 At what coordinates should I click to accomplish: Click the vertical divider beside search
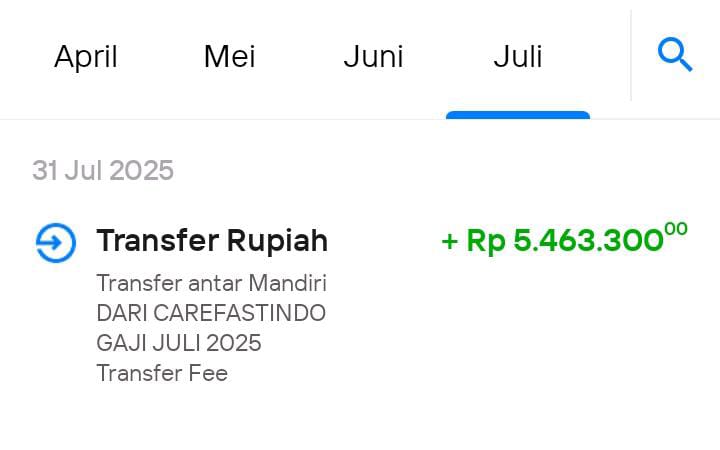tap(631, 55)
